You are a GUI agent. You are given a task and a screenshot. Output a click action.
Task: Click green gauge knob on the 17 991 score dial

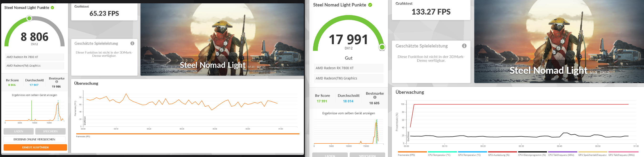(382, 47)
